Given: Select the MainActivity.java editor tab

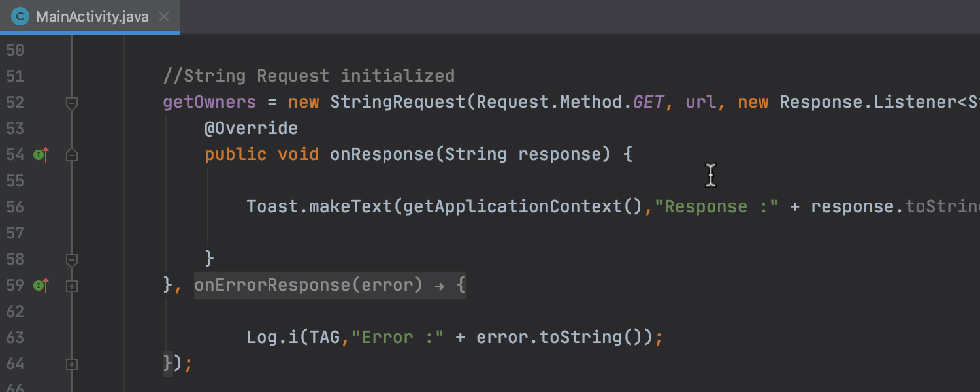Looking at the screenshot, I should (92, 16).
